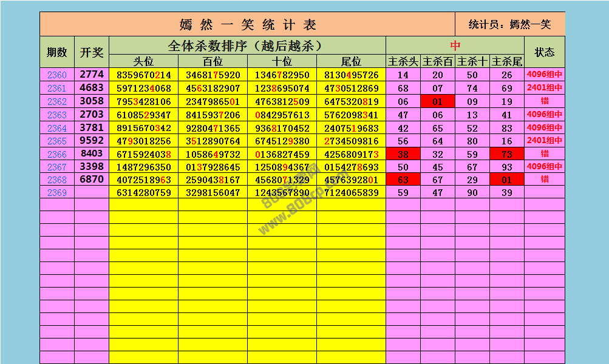
Task: Select the 嫣然一笑统计表 title cell
Action: point(248,25)
